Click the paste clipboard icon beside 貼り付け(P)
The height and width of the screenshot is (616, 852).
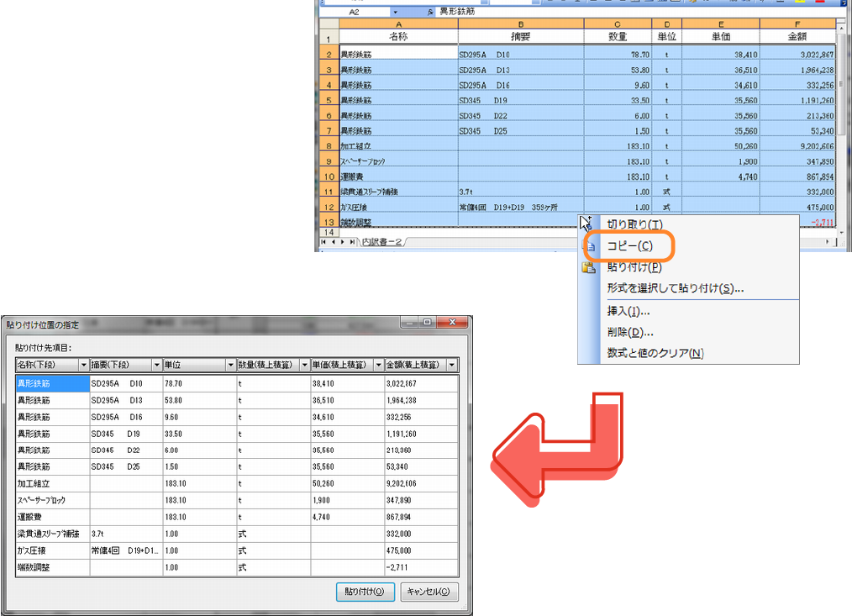(x=589, y=267)
